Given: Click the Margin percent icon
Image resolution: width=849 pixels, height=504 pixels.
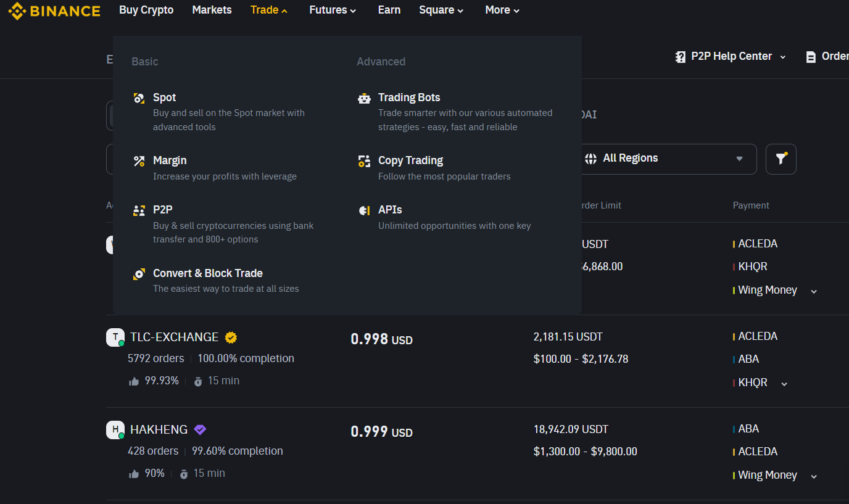Looking at the screenshot, I should click(139, 161).
